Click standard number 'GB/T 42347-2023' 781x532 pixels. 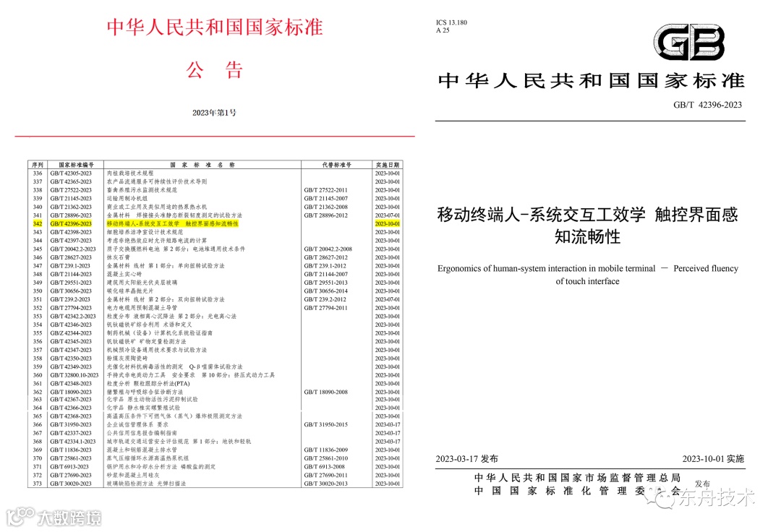pyautogui.click(x=71, y=351)
